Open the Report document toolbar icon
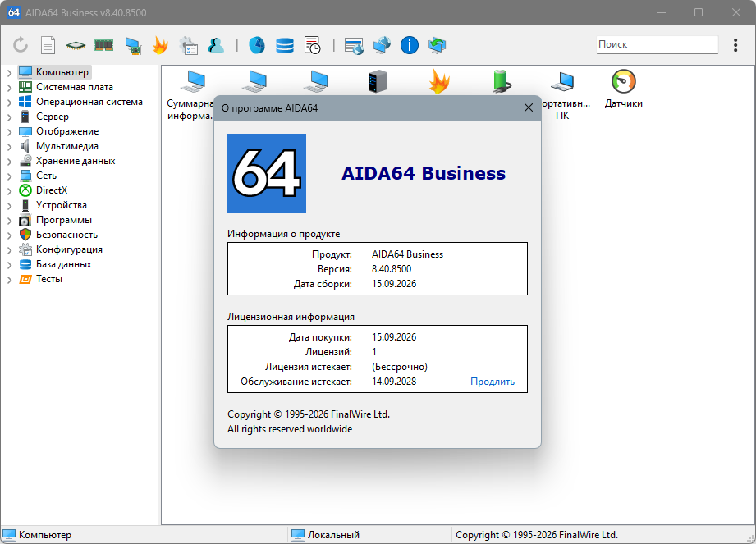Screen dimensions: 756x544 coord(48,45)
